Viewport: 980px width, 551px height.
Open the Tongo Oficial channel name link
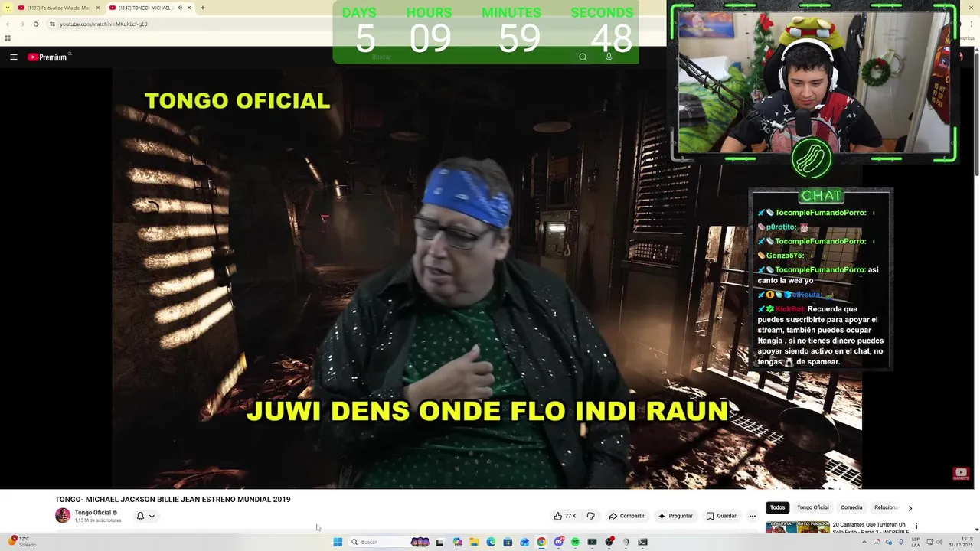click(x=93, y=513)
